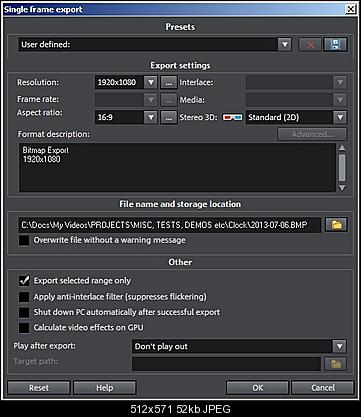Viewport: 361px width, 417px height.
Task: Enable Shut down PC automatically after export
Action: 24,312
